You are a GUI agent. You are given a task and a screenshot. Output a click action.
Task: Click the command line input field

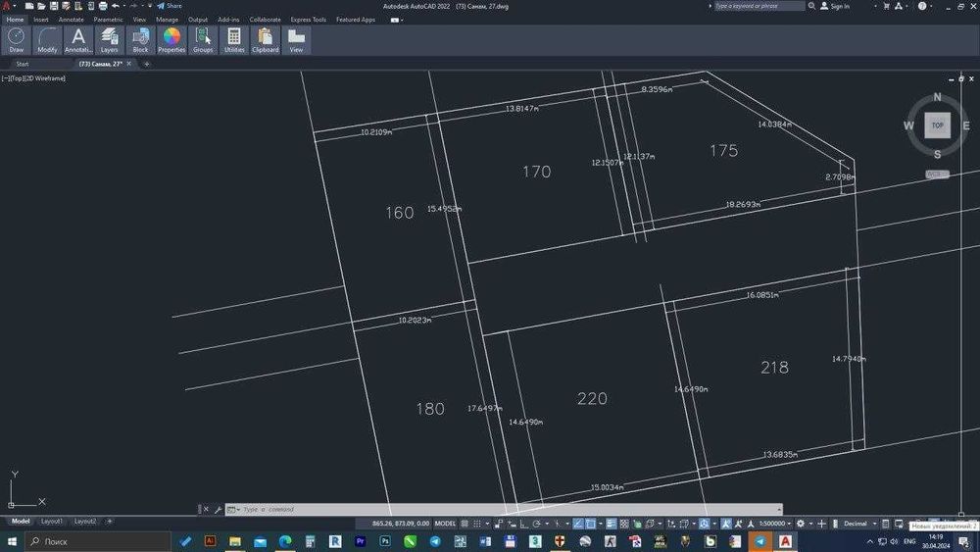click(x=490, y=510)
